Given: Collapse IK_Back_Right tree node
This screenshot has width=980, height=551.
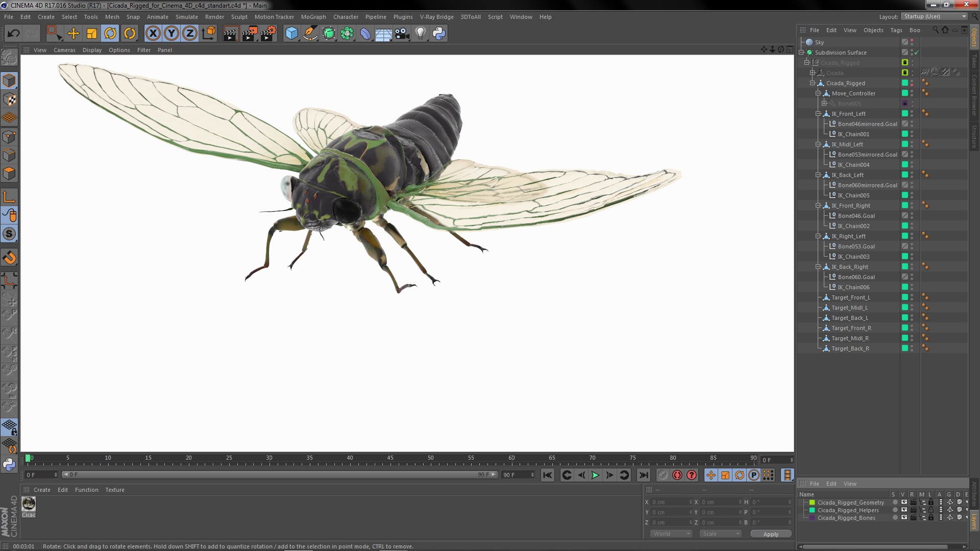Looking at the screenshot, I should click(x=818, y=267).
